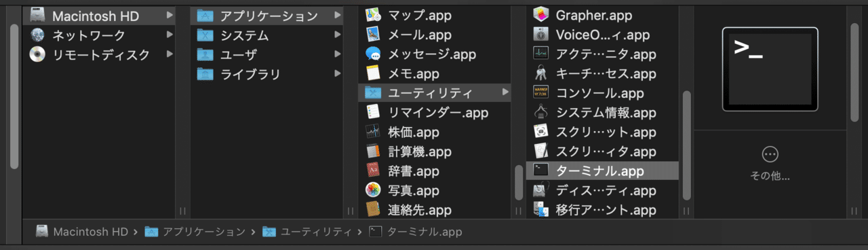Click the 株価.app stocks icon
Screen dimensions: 868x250
click(x=373, y=132)
